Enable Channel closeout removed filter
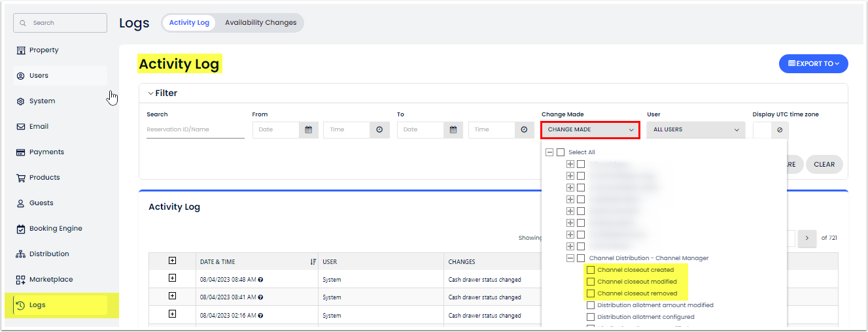This screenshot has width=868, height=332. click(591, 293)
